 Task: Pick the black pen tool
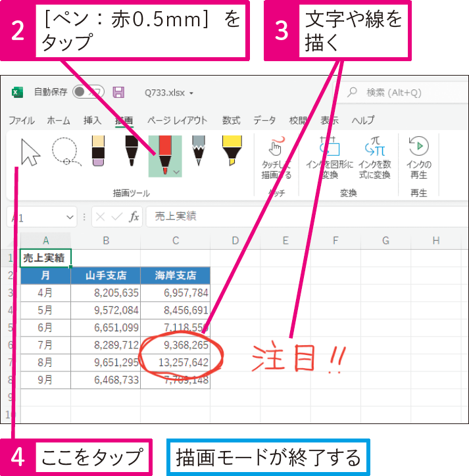[x=132, y=151]
